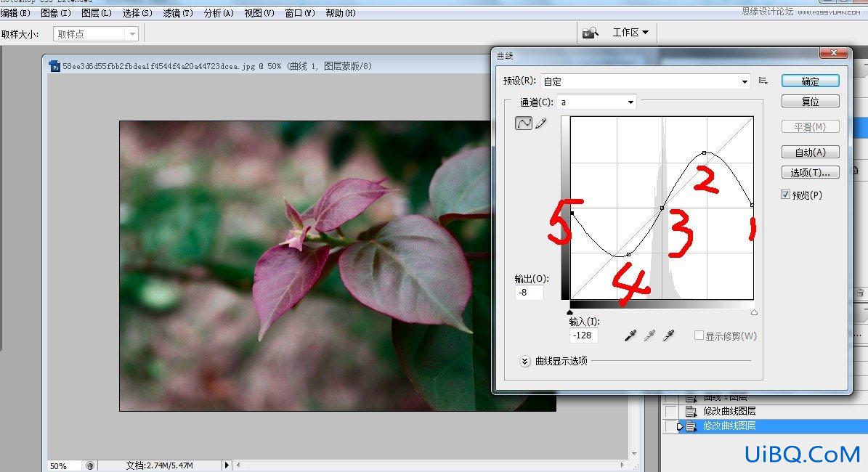Set history brush source for unselected 修改曲线图层
868x472 pixels.
(671, 411)
